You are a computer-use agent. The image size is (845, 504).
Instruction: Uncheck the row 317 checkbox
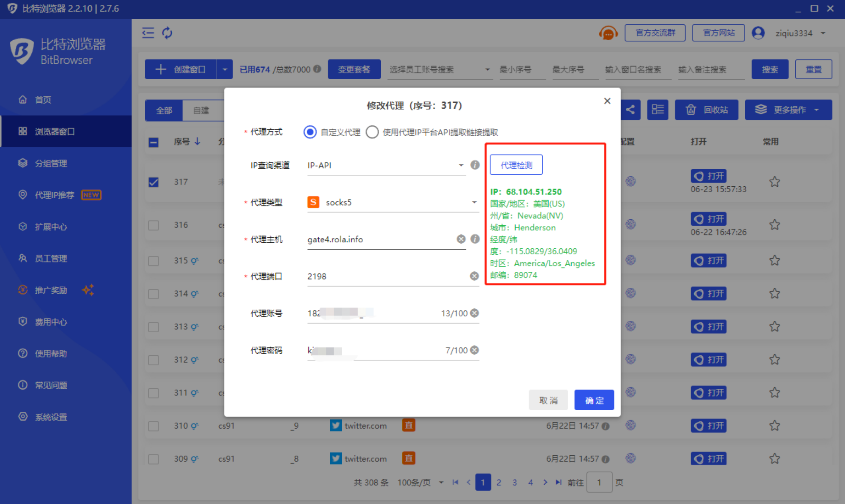(154, 182)
